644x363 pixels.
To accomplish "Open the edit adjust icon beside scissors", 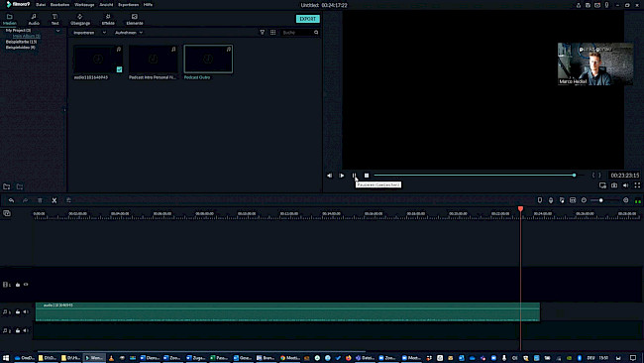I will tap(68, 200).
